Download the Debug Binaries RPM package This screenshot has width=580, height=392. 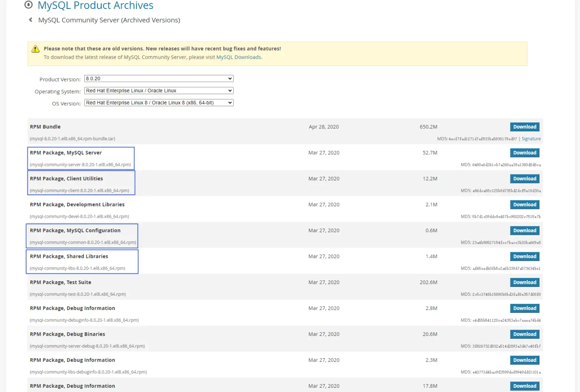click(525, 334)
